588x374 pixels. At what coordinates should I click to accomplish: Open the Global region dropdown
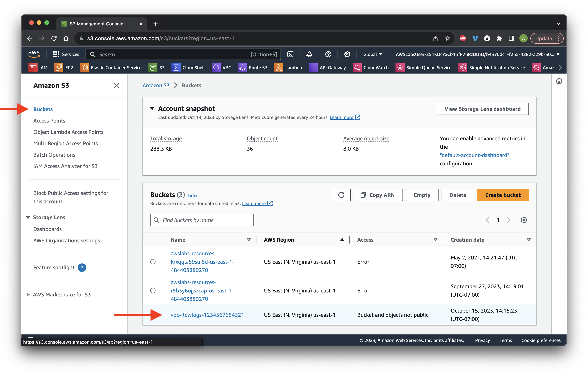pos(373,54)
